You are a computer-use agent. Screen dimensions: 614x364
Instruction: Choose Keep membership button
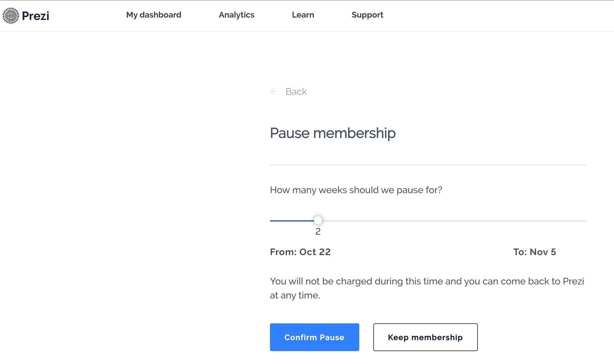pos(425,337)
